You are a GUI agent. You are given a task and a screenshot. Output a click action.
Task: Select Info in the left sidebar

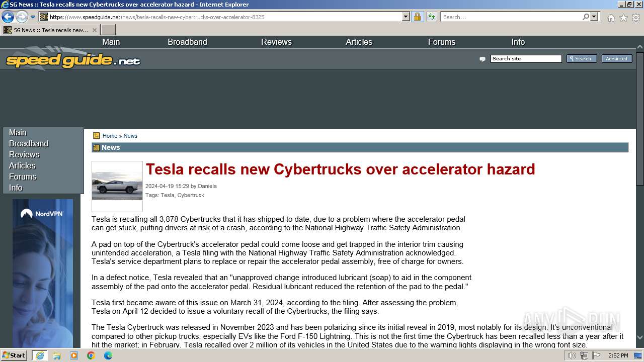pyautogui.click(x=16, y=188)
